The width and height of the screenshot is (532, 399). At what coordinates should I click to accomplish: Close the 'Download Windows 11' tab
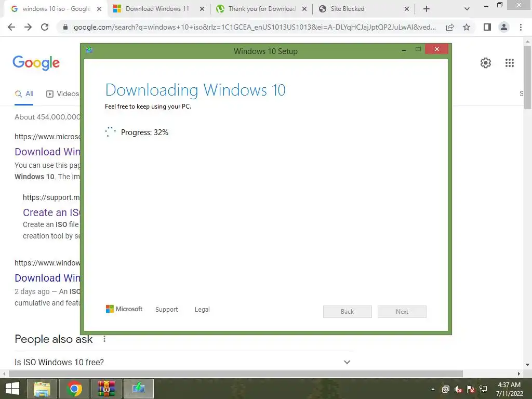[x=202, y=9]
